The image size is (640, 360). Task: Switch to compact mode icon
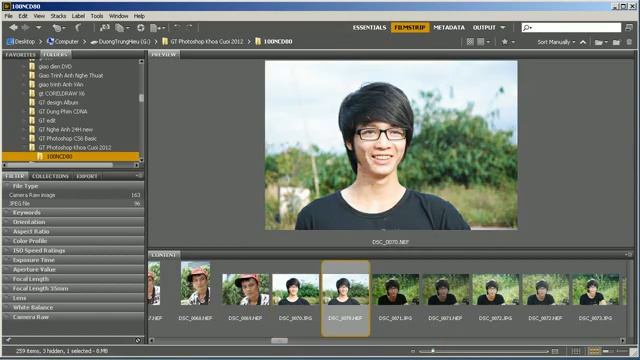point(629,27)
